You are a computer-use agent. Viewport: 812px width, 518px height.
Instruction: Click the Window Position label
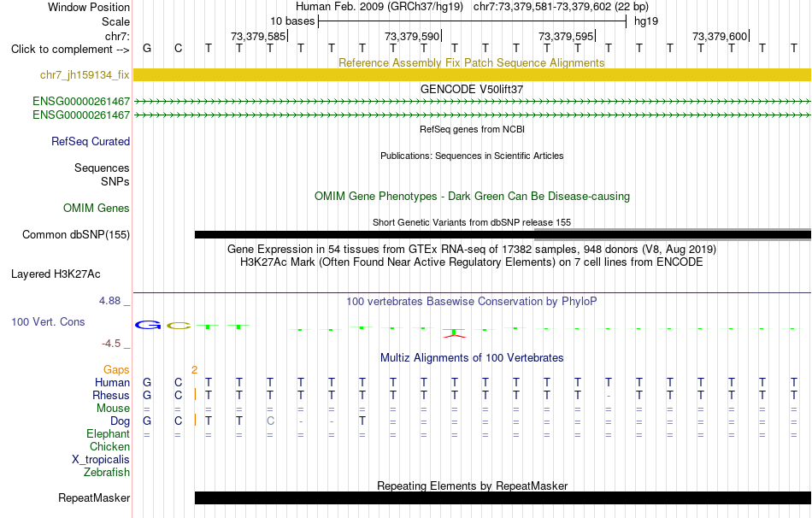(x=89, y=7)
